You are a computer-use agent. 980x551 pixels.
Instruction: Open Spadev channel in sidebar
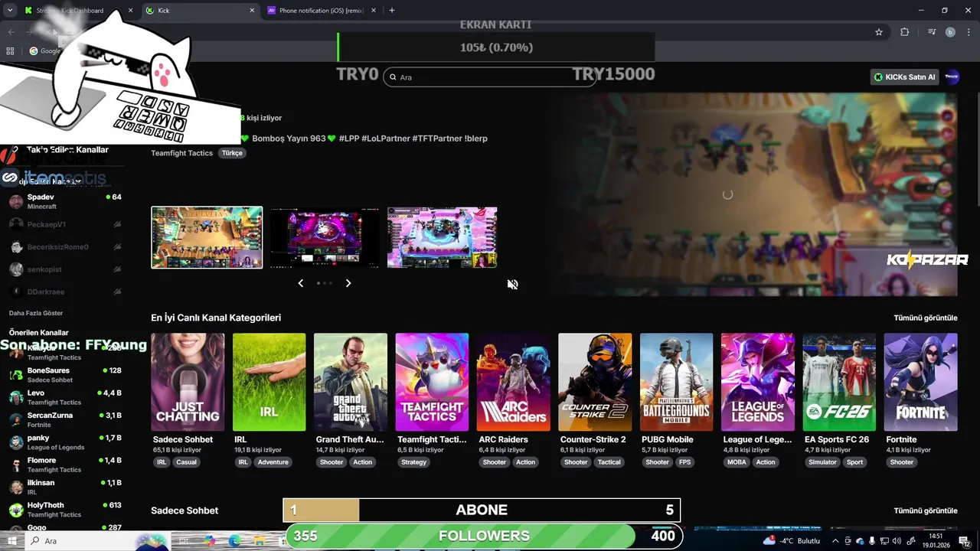pos(64,201)
